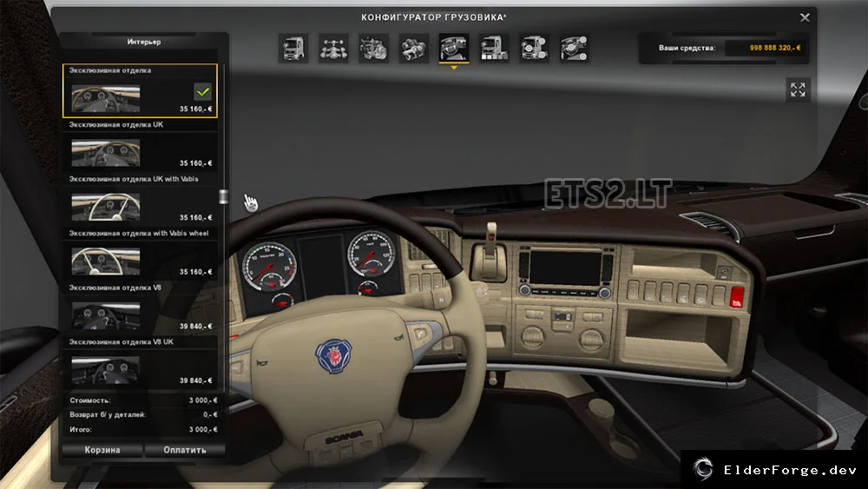Open the chassis category icon
Screen dimensions: 868x489
coord(333,48)
